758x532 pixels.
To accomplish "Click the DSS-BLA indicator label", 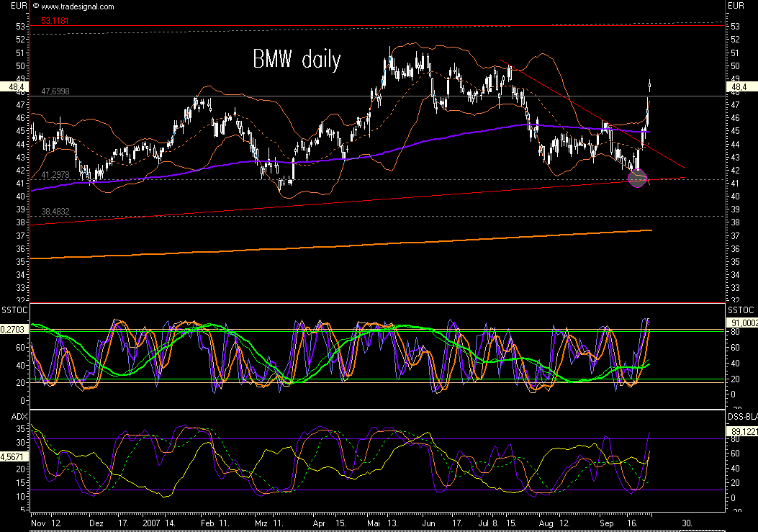I will tap(742, 415).
